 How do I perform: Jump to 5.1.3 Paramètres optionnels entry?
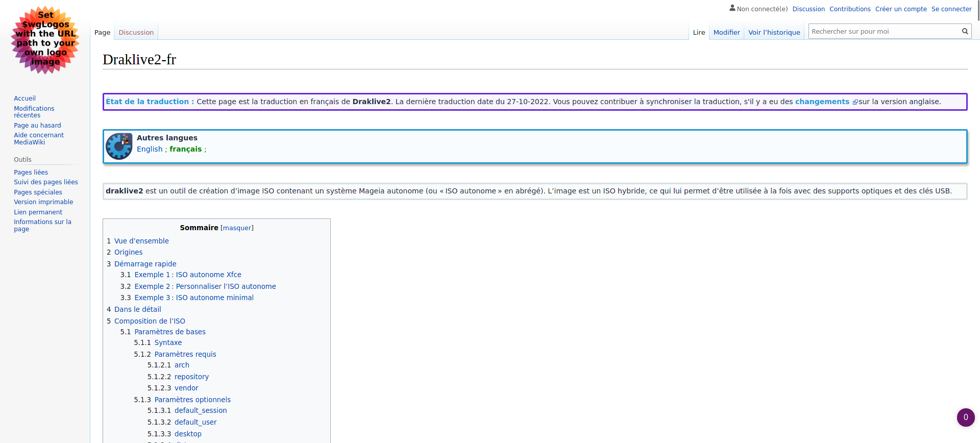pos(182,400)
